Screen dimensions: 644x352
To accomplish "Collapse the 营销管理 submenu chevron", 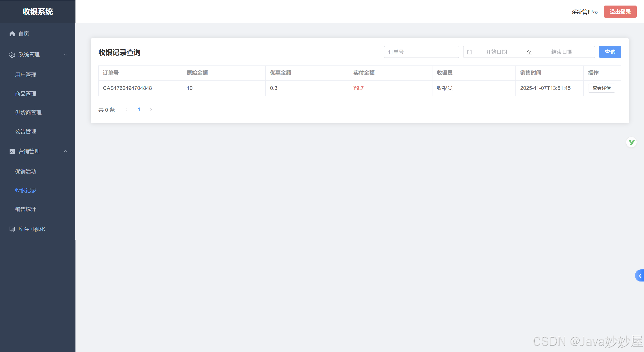I will pos(65,151).
